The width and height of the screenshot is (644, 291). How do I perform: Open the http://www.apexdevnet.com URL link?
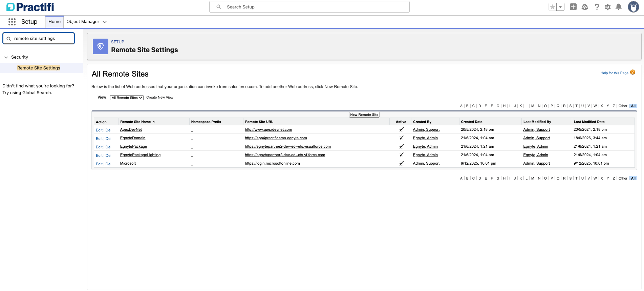click(x=269, y=129)
